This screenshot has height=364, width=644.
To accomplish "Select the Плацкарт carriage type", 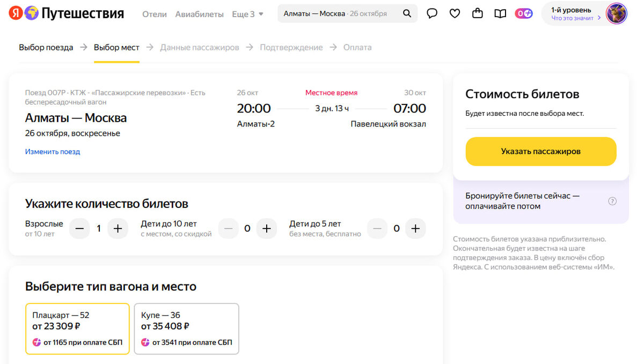I will pyautogui.click(x=77, y=329).
